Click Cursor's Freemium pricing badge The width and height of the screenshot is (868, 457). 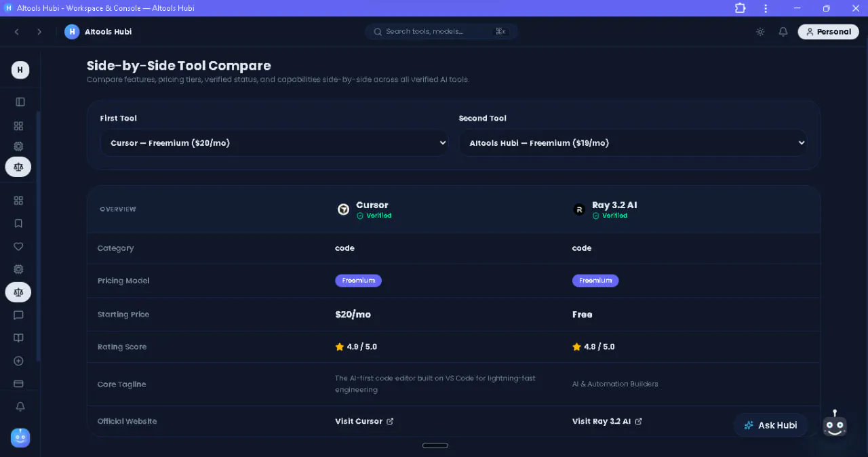coord(358,281)
